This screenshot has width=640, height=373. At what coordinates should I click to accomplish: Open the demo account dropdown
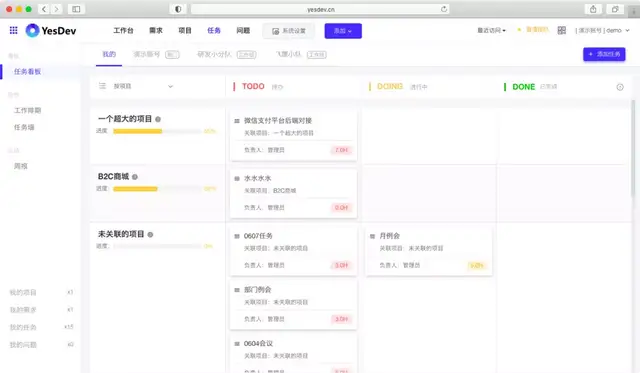602,30
